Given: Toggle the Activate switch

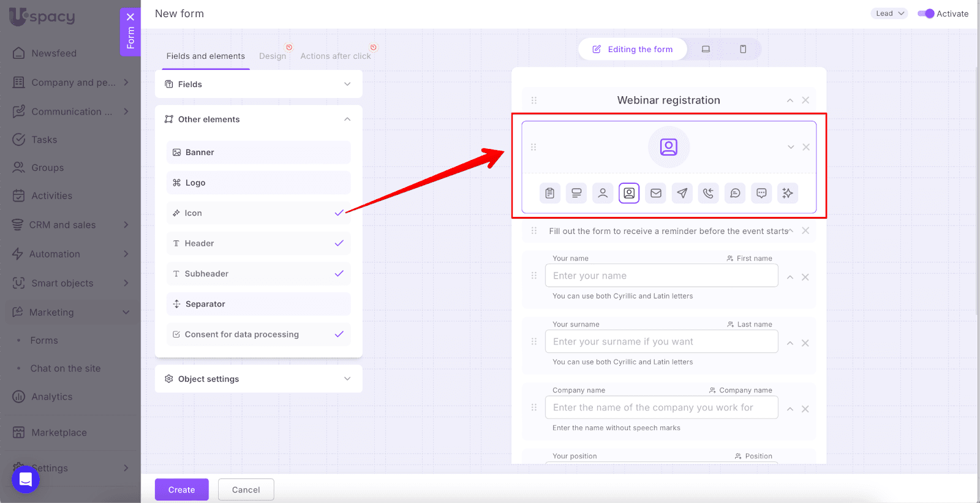Looking at the screenshot, I should [x=925, y=13].
